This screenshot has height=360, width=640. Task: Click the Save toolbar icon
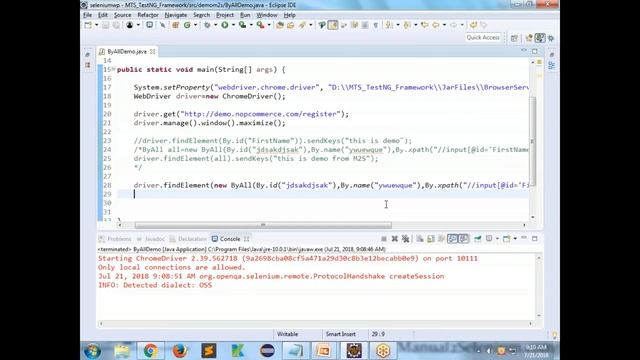point(105,25)
